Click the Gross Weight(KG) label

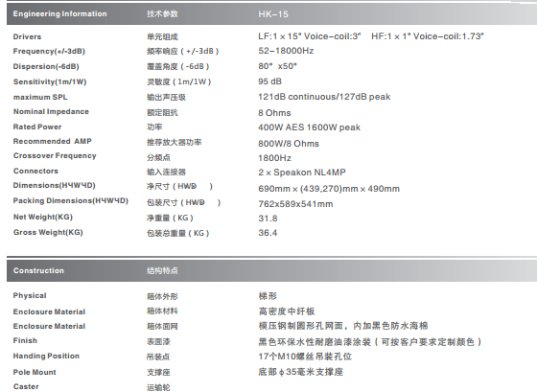48,233
